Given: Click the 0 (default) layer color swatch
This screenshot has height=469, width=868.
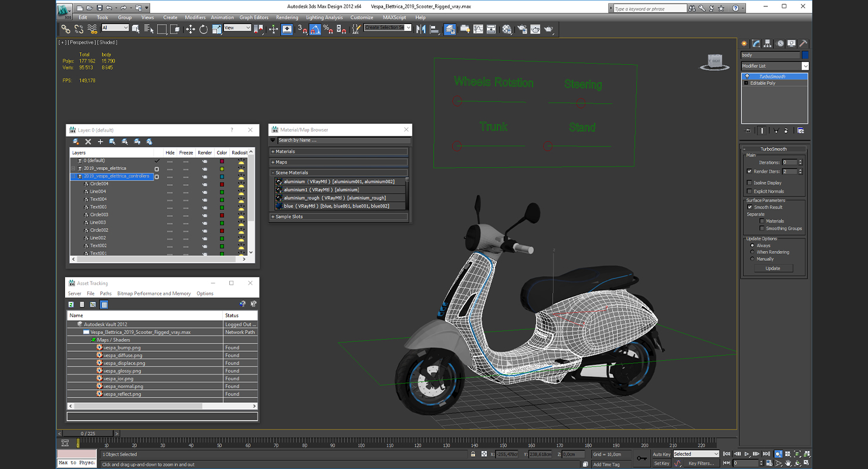Looking at the screenshot, I should coord(222,161).
